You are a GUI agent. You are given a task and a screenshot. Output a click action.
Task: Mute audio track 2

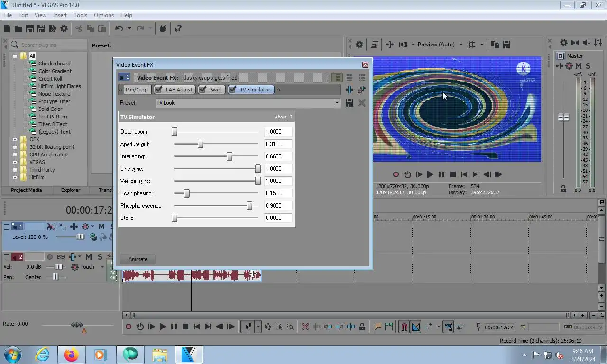[x=89, y=257]
